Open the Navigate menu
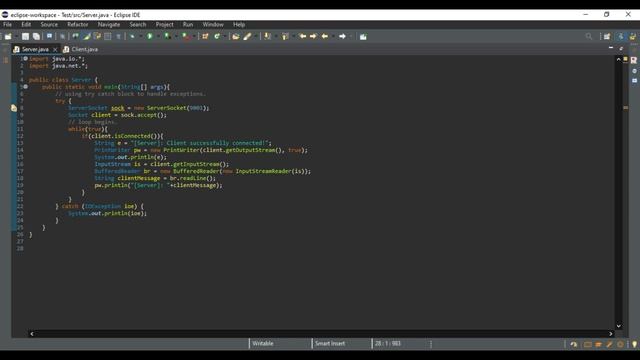The image size is (640, 360). [109, 25]
